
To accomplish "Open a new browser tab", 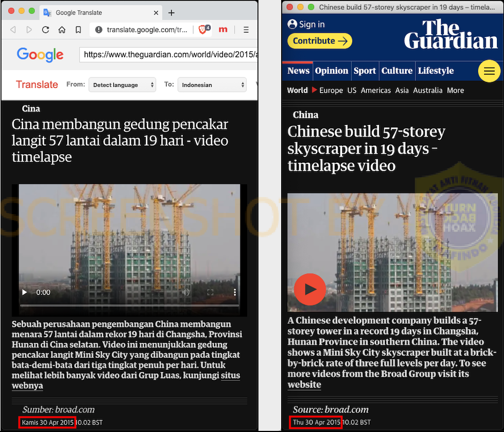I will point(171,13).
